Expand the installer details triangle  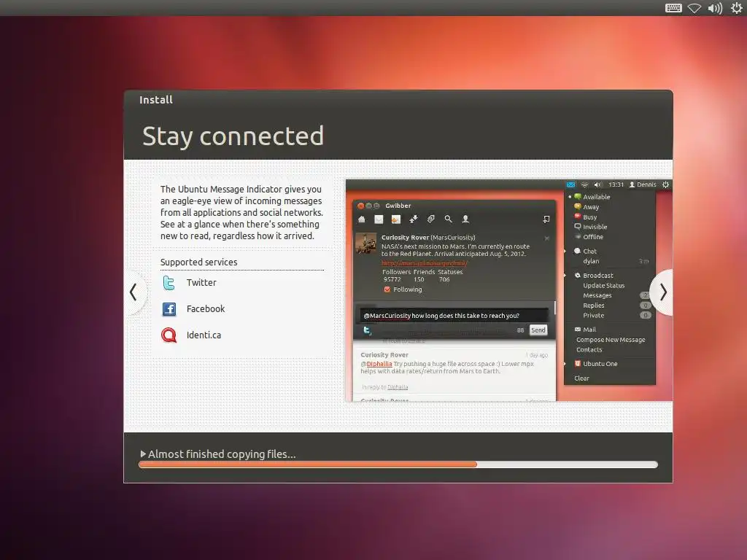143,454
